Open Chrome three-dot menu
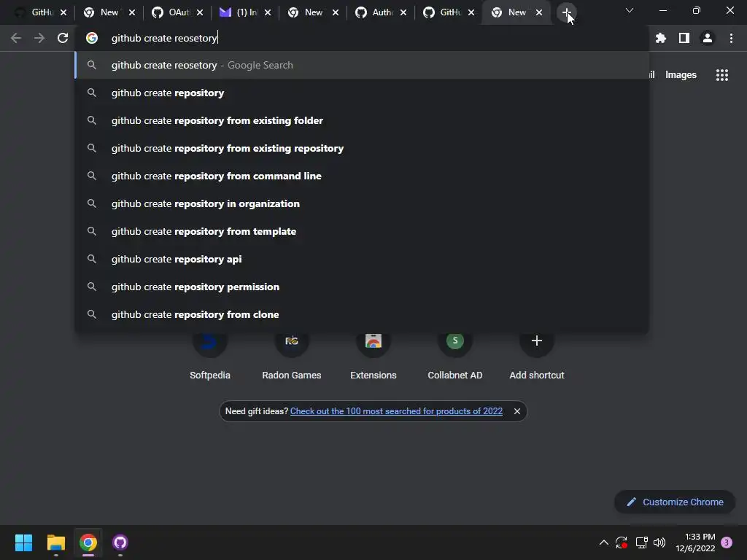Screen dimensions: 747x560 (x=731, y=38)
